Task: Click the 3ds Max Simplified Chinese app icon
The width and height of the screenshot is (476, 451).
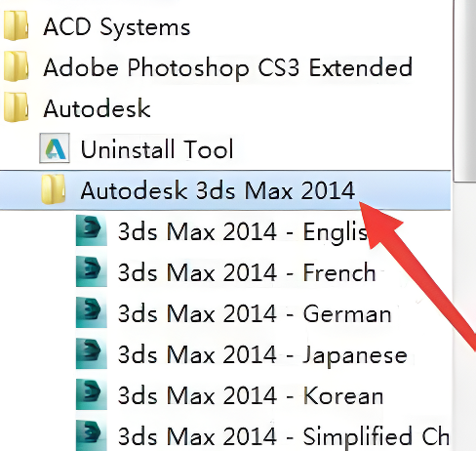Action: [x=92, y=435]
